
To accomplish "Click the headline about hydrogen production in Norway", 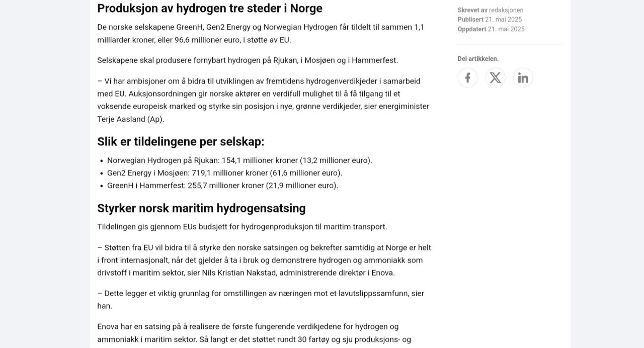I will click(210, 8).
